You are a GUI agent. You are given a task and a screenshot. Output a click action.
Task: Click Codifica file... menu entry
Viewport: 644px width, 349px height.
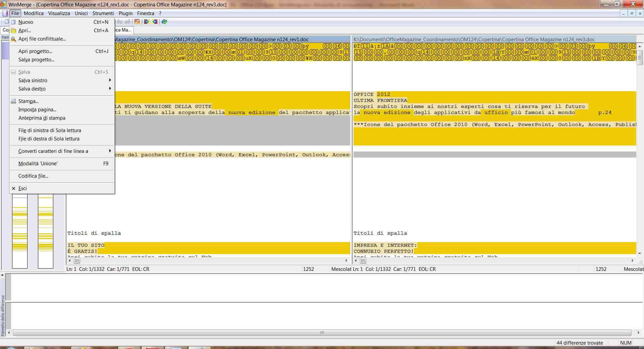click(x=33, y=176)
